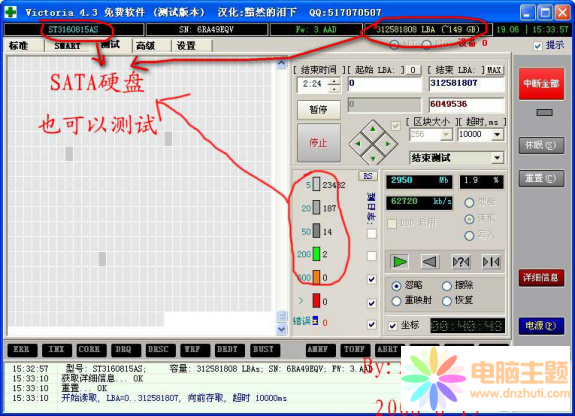Click the green play start-scan icon
This screenshot has height=416, width=575.
[399, 262]
